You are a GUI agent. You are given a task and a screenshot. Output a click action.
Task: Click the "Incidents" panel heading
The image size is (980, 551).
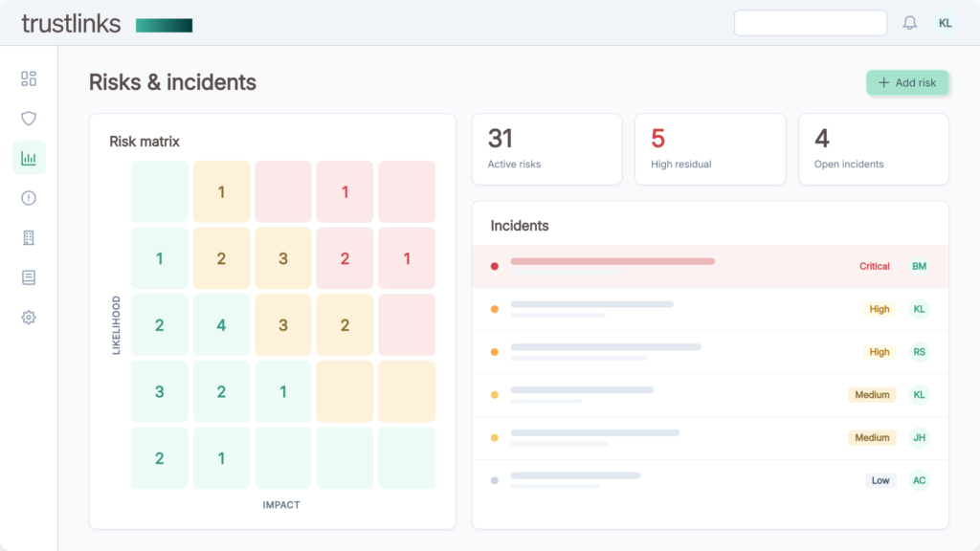pyautogui.click(x=520, y=226)
